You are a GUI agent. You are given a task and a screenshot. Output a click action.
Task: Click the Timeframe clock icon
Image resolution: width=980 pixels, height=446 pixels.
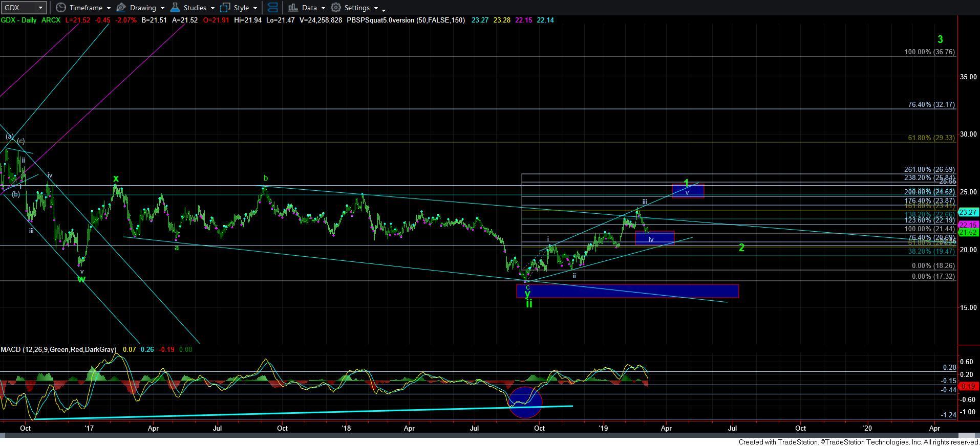(61, 8)
